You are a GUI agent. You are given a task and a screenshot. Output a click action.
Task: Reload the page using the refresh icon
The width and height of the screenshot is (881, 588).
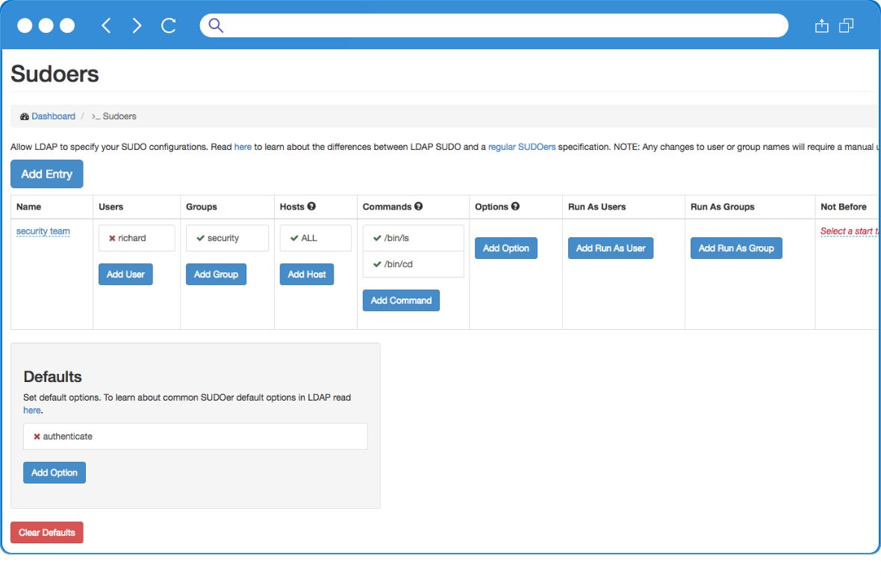(168, 25)
